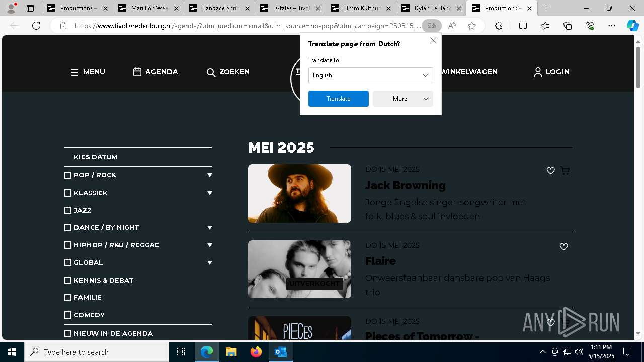Add page to favorites star icon

tap(472, 26)
